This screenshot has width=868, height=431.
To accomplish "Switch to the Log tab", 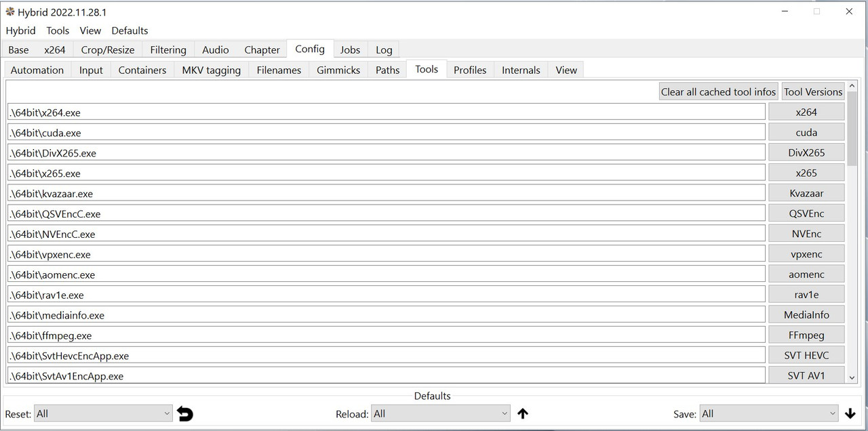I will click(384, 49).
